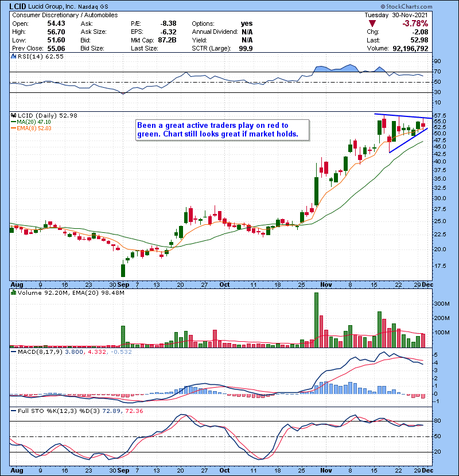This screenshot has height=476, width=459.
Task: Click the Volume value 92,196,792
Action: (x=410, y=48)
